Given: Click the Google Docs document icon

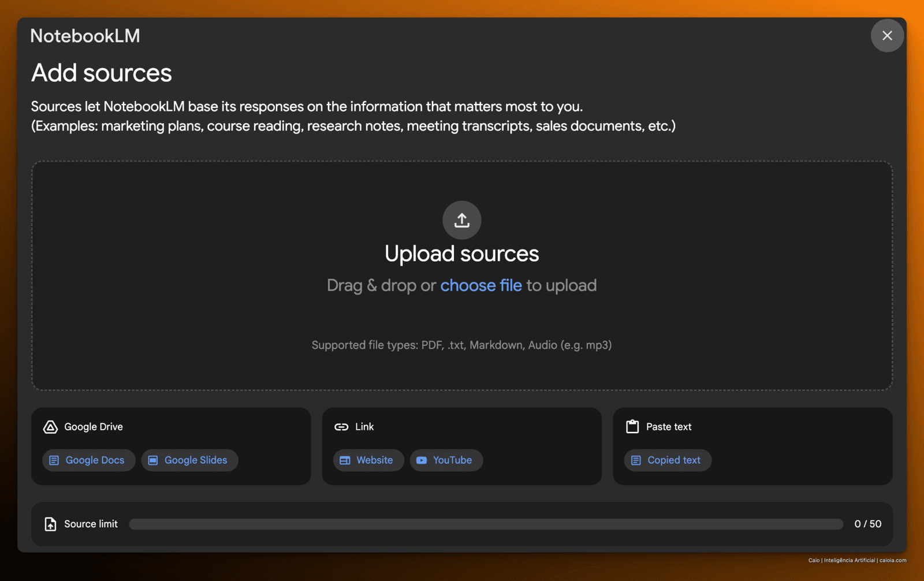Looking at the screenshot, I should [54, 460].
